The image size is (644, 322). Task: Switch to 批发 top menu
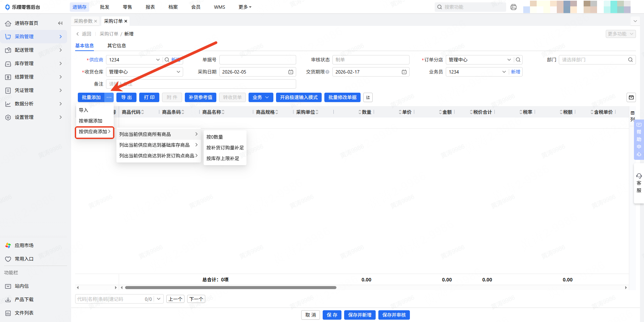click(x=105, y=7)
